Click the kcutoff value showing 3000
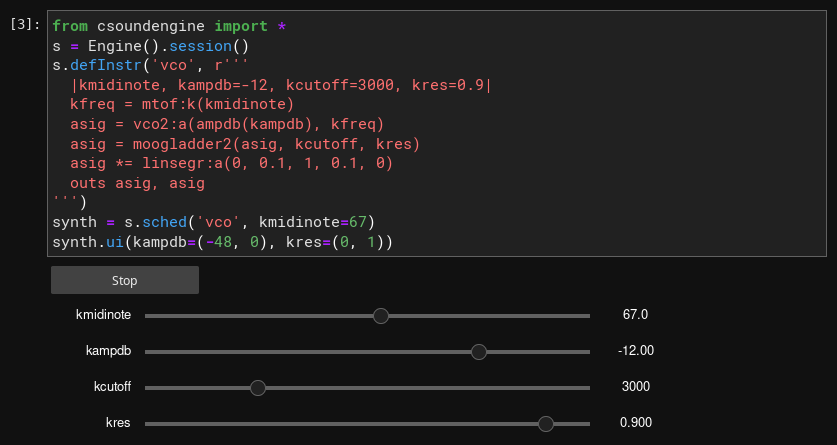This screenshot has height=445, width=837. [636, 387]
